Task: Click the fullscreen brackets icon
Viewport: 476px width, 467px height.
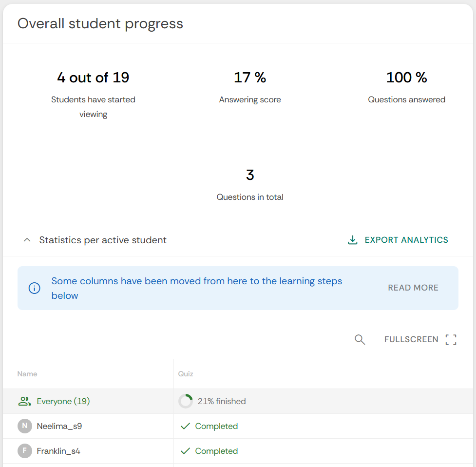Action: (451, 340)
